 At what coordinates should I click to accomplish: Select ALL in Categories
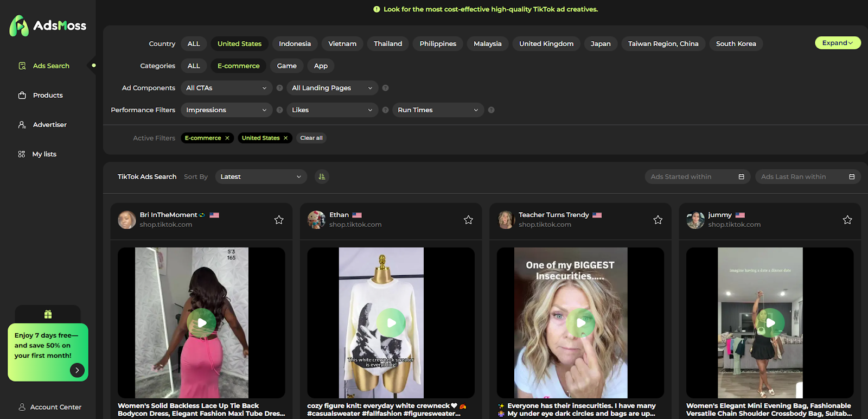194,66
